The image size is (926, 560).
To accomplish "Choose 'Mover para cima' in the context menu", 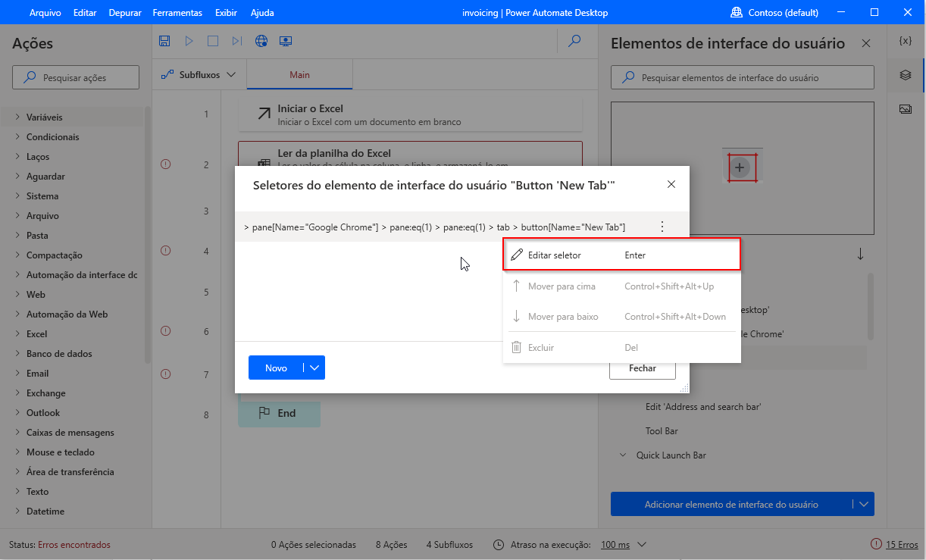I will tap(621, 286).
